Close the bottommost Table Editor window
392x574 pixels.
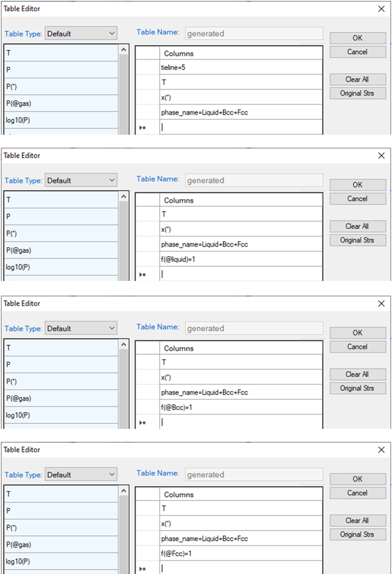pos(381,450)
